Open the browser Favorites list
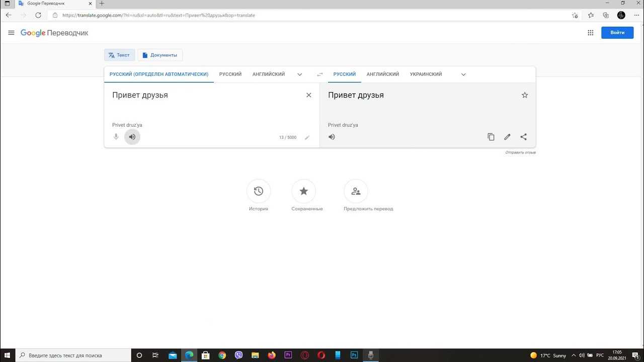644x362 pixels. click(x=591, y=15)
